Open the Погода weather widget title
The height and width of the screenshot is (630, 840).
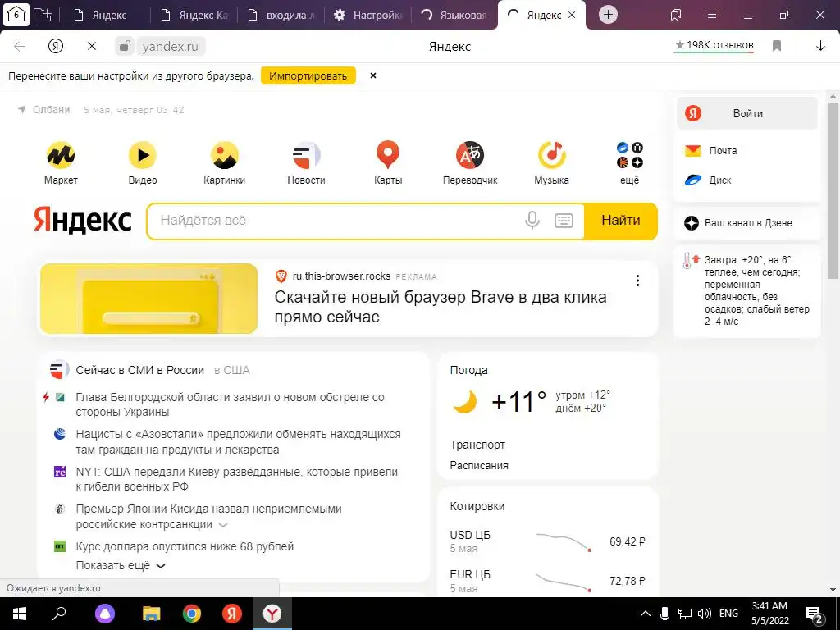468,370
